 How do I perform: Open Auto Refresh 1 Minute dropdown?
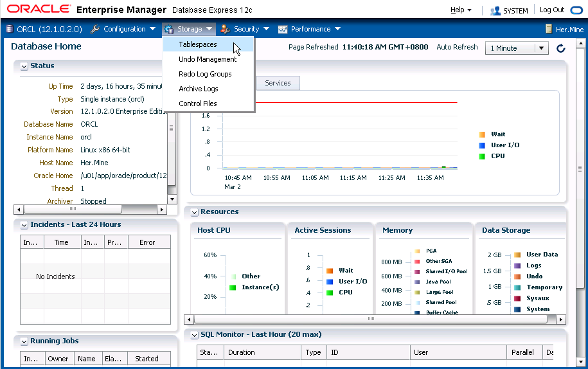click(517, 48)
